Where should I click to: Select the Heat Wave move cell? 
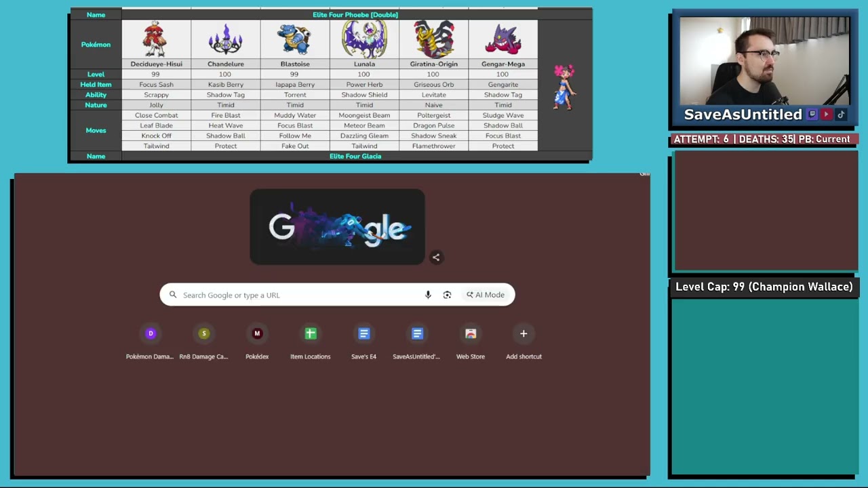click(226, 125)
